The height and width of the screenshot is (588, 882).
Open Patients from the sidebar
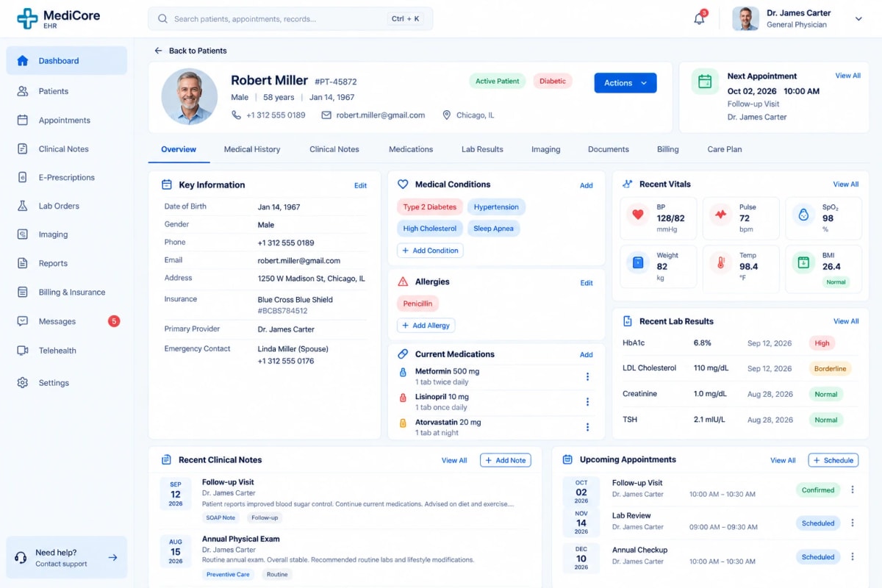(66, 91)
